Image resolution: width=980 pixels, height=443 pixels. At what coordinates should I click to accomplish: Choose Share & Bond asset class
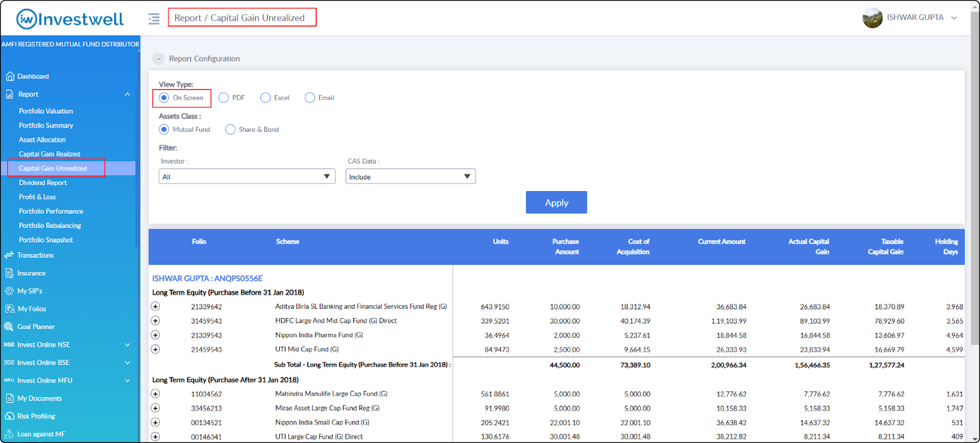(230, 129)
